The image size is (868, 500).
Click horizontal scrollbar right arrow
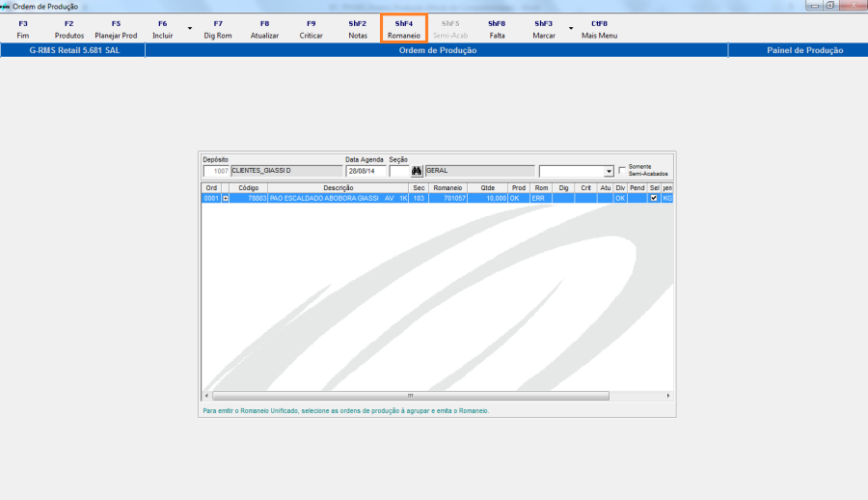point(668,396)
